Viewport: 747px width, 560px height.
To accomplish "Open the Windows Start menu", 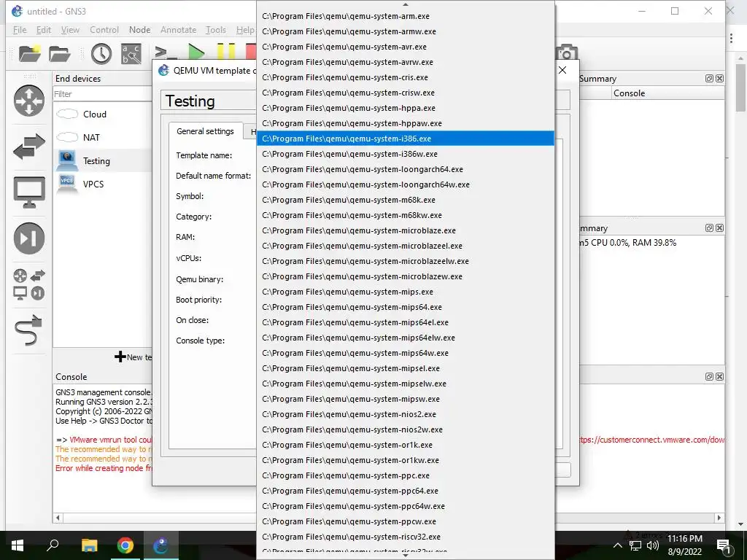I will [18, 545].
